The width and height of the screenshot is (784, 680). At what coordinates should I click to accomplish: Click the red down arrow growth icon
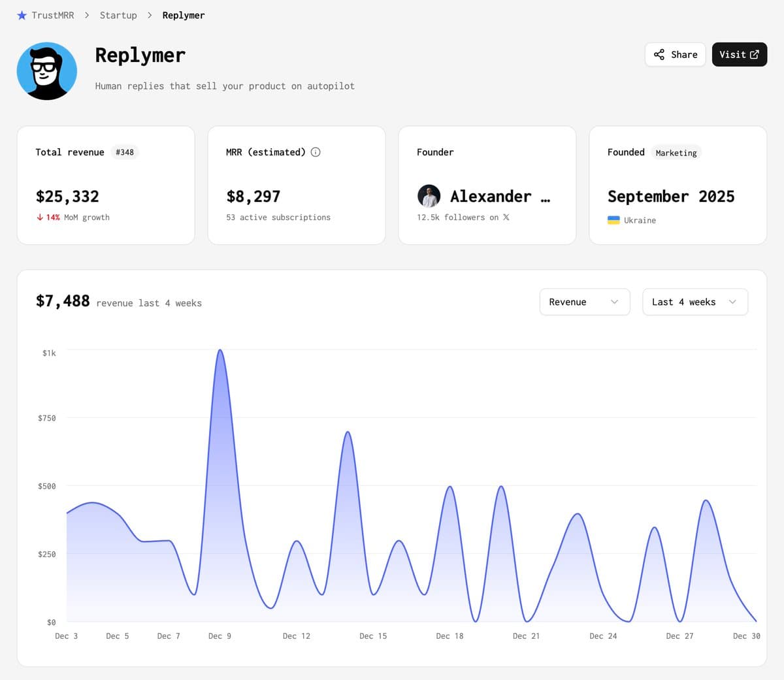(x=40, y=217)
